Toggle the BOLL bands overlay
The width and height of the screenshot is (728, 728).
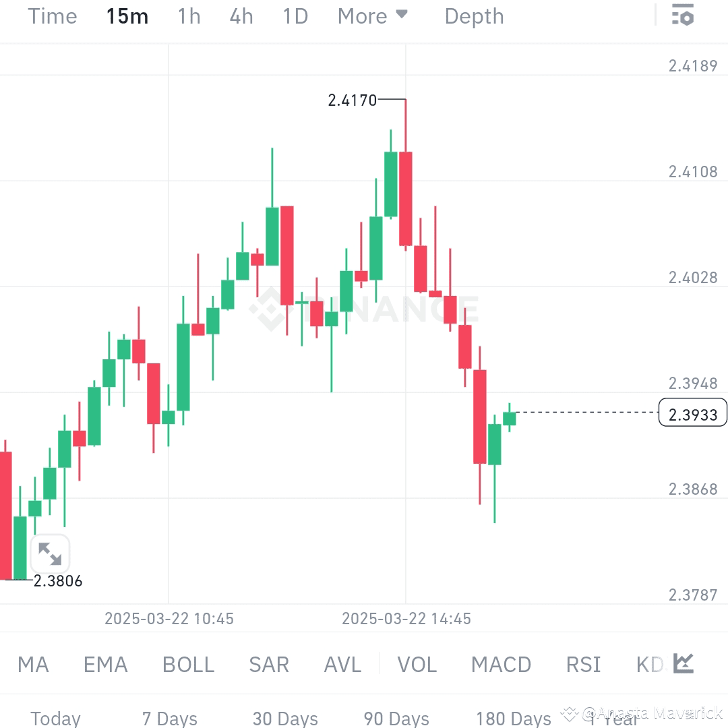[188, 665]
